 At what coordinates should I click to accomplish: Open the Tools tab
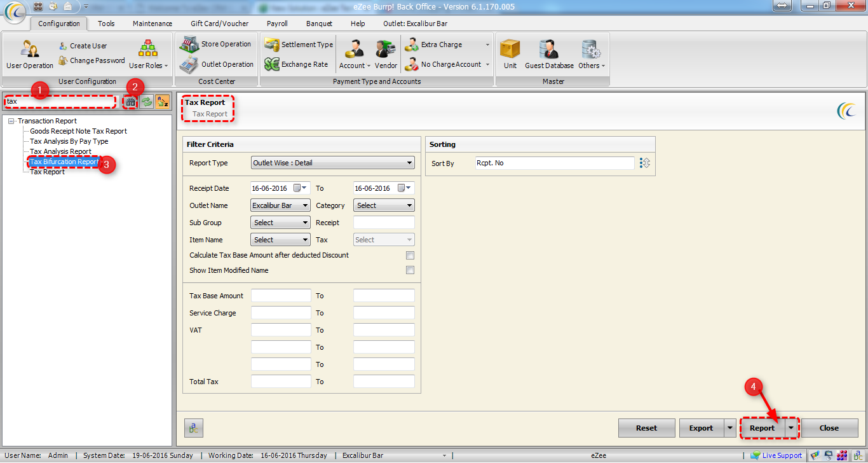(x=106, y=24)
